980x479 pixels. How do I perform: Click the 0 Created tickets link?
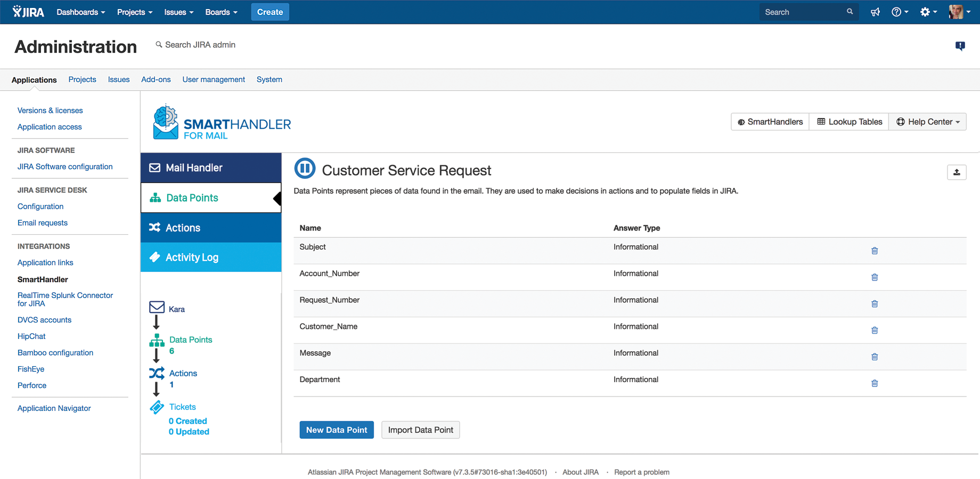click(187, 421)
